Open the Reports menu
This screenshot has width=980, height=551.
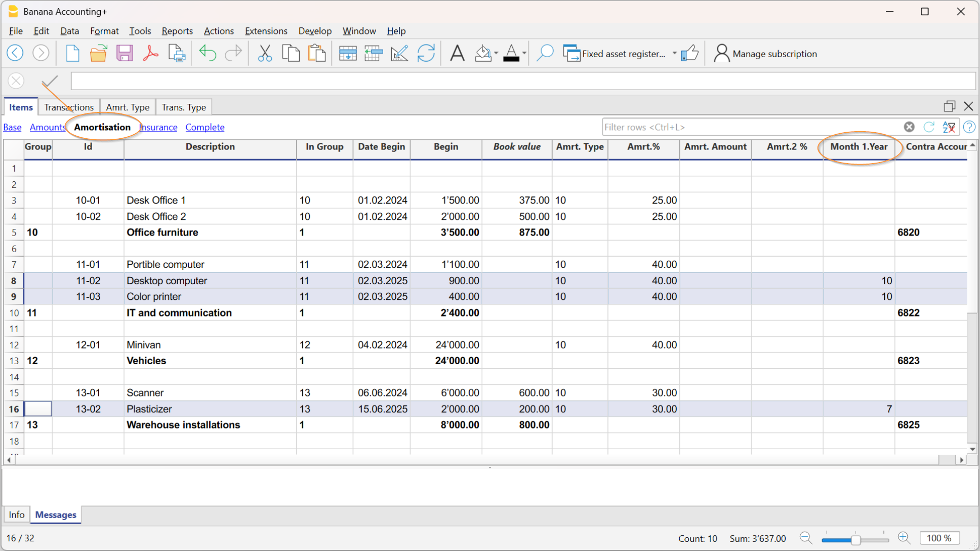[177, 31]
